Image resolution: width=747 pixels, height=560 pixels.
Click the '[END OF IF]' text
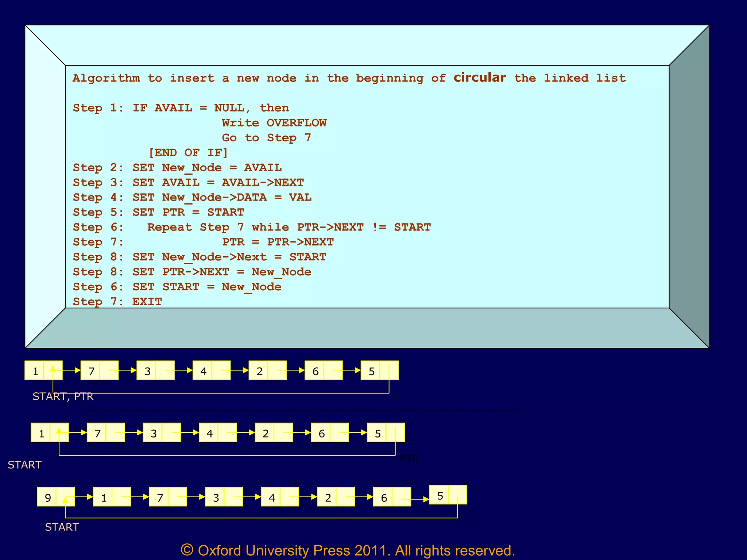pyautogui.click(x=188, y=153)
